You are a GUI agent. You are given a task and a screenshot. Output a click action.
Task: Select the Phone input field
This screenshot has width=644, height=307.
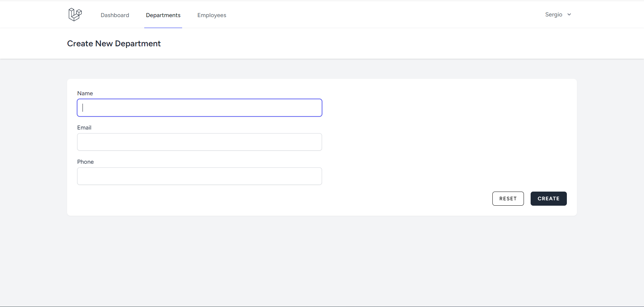(200, 176)
